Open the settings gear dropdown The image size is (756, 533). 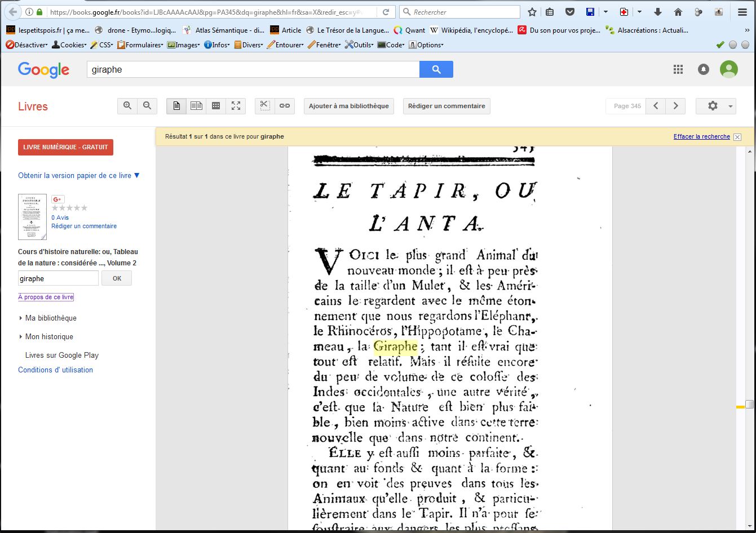tap(715, 106)
